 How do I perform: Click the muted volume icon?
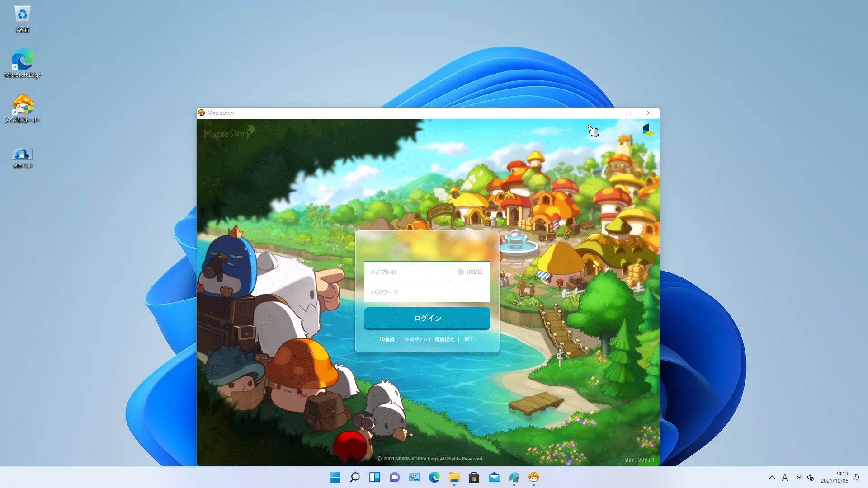[x=811, y=478]
